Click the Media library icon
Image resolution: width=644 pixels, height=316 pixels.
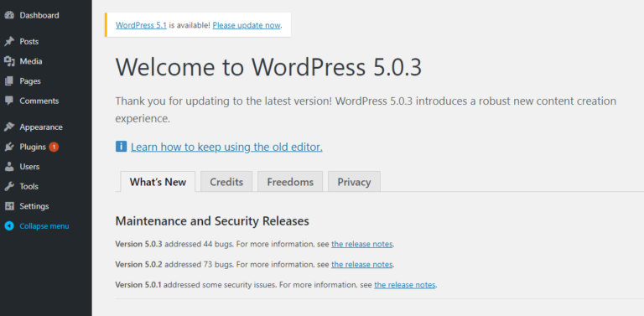point(9,61)
